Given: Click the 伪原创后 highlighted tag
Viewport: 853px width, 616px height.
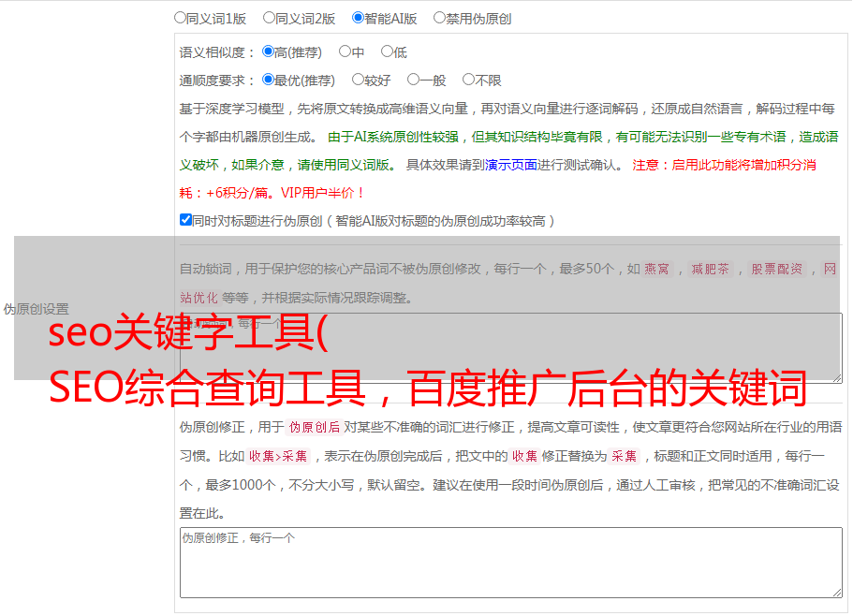Looking at the screenshot, I should point(315,427).
